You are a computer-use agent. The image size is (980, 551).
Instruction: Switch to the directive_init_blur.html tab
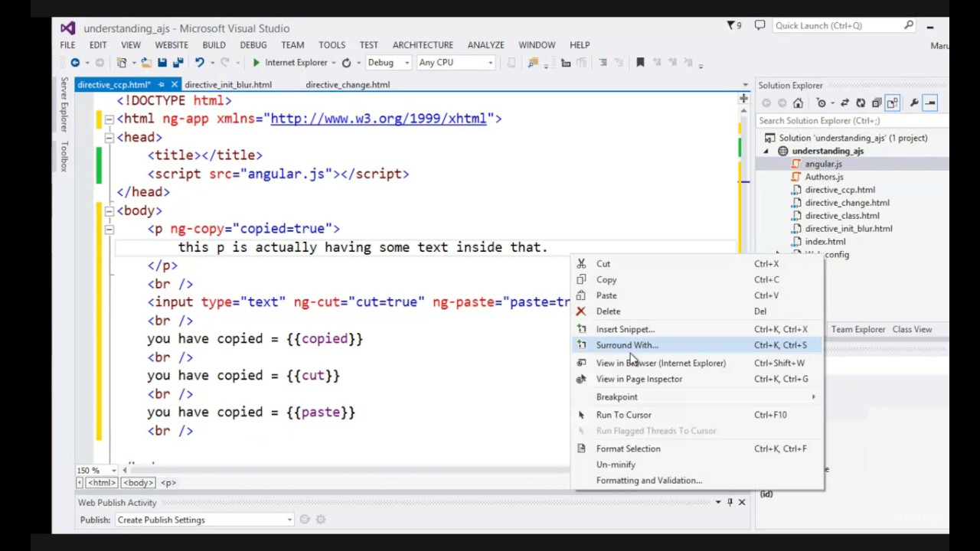tap(228, 85)
